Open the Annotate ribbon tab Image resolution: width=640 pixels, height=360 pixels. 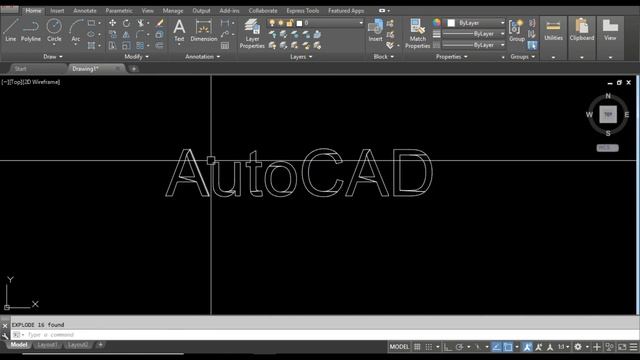tap(84, 11)
